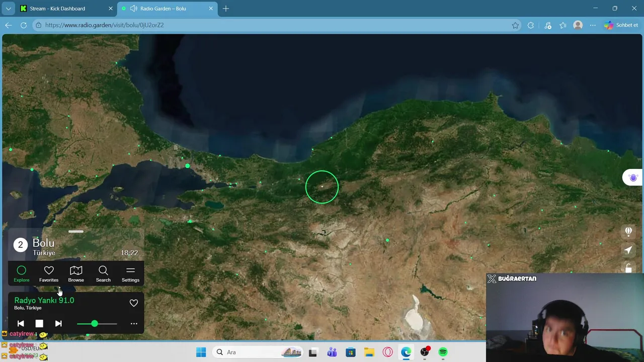
Task: Select the large green station dot near Istanbul
Action: point(188,166)
